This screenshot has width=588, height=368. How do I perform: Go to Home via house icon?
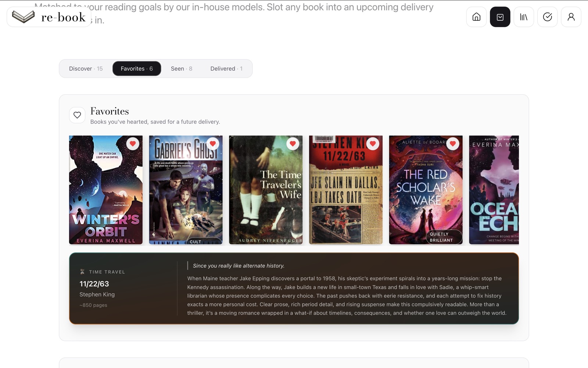(x=476, y=17)
